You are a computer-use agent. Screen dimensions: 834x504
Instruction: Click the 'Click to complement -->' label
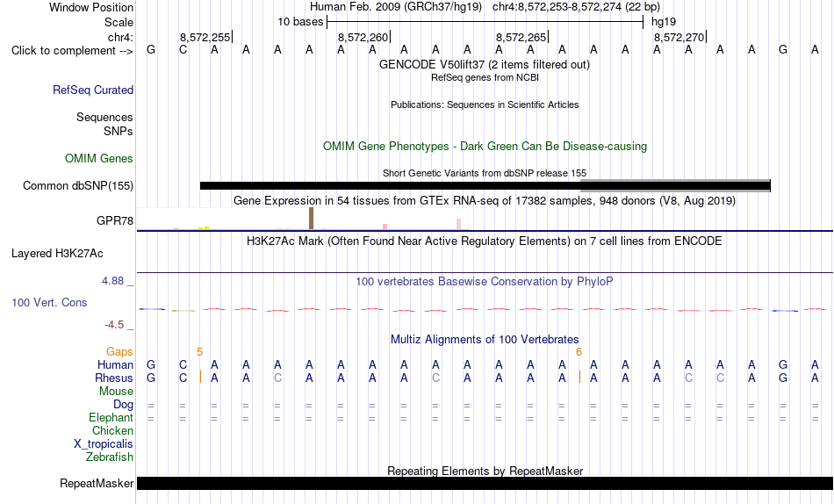72,51
